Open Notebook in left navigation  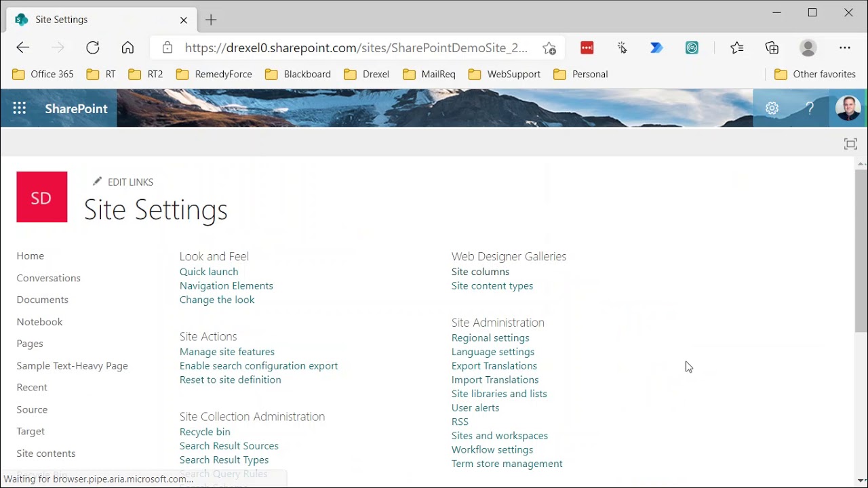click(40, 322)
